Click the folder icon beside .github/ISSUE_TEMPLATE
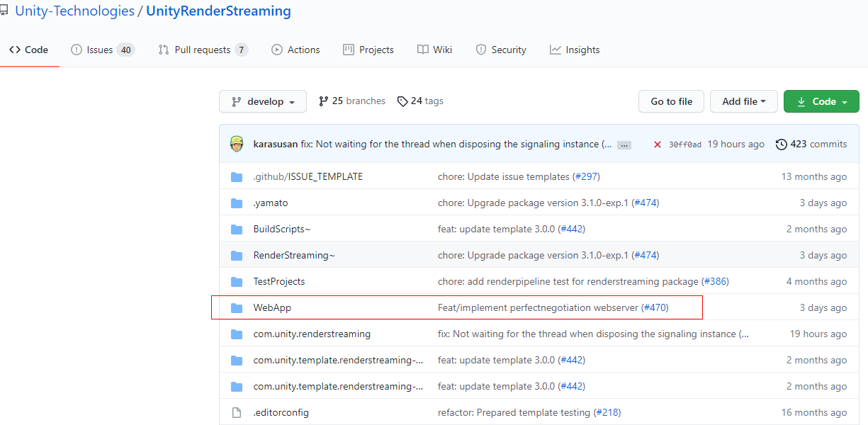The image size is (868, 425). (x=237, y=176)
